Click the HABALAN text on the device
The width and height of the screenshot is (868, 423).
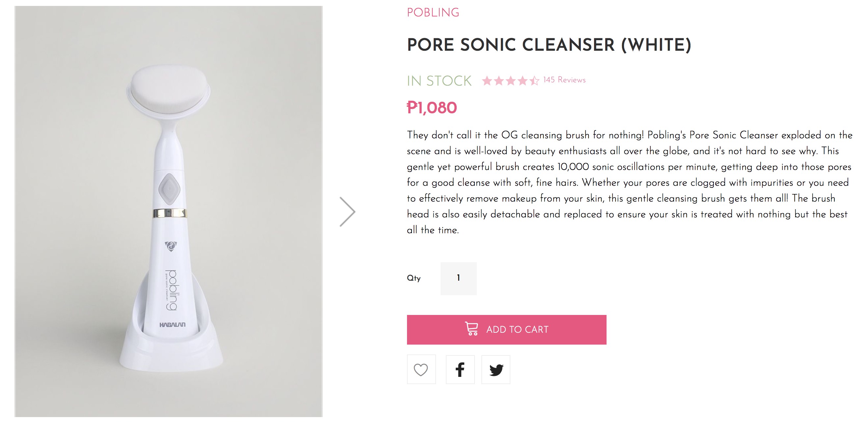pyautogui.click(x=172, y=324)
